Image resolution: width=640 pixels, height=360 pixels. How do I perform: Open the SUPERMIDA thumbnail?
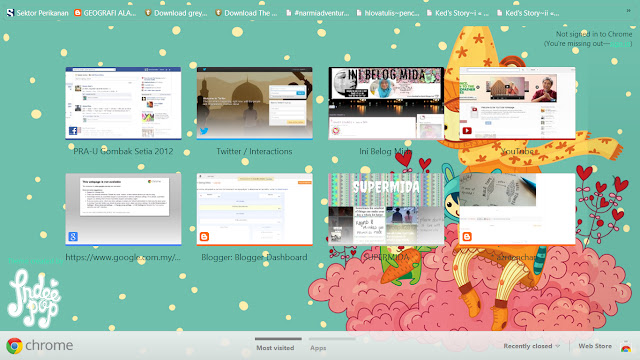point(386,209)
